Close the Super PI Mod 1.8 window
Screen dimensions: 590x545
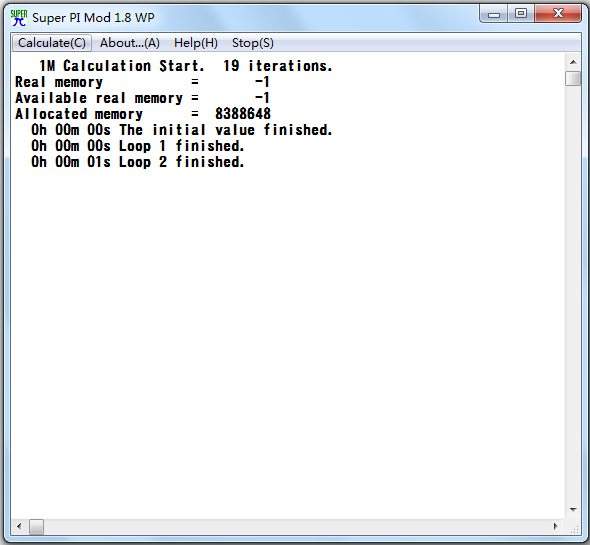pyautogui.click(x=558, y=14)
